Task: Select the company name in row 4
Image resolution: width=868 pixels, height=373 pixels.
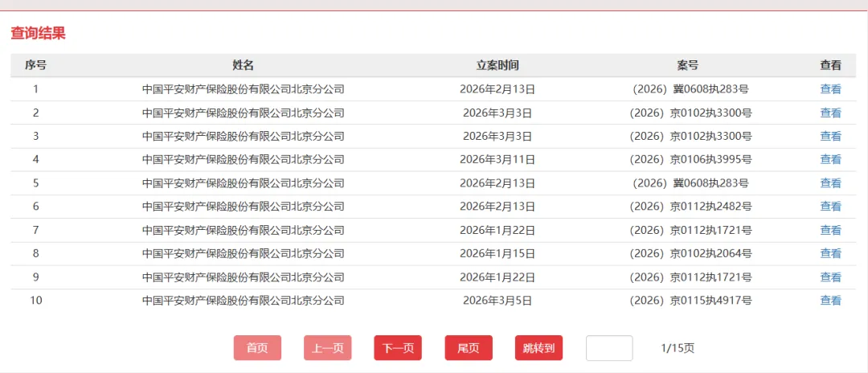Action: [243, 159]
